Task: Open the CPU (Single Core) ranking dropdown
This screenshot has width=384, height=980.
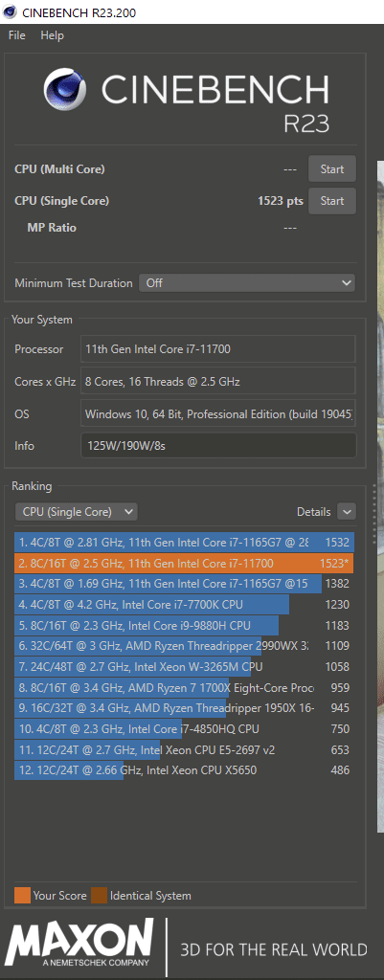Action: (x=77, y=512)
